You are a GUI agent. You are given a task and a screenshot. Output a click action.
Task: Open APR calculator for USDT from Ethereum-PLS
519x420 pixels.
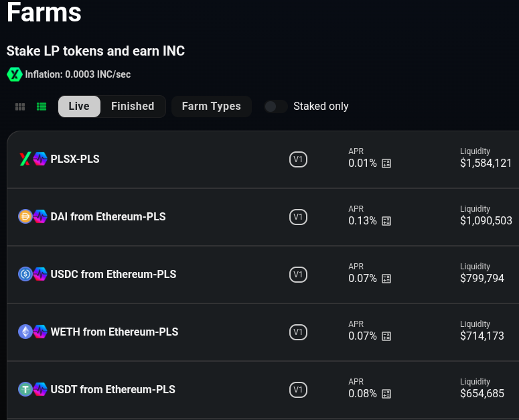click(386, 394)
